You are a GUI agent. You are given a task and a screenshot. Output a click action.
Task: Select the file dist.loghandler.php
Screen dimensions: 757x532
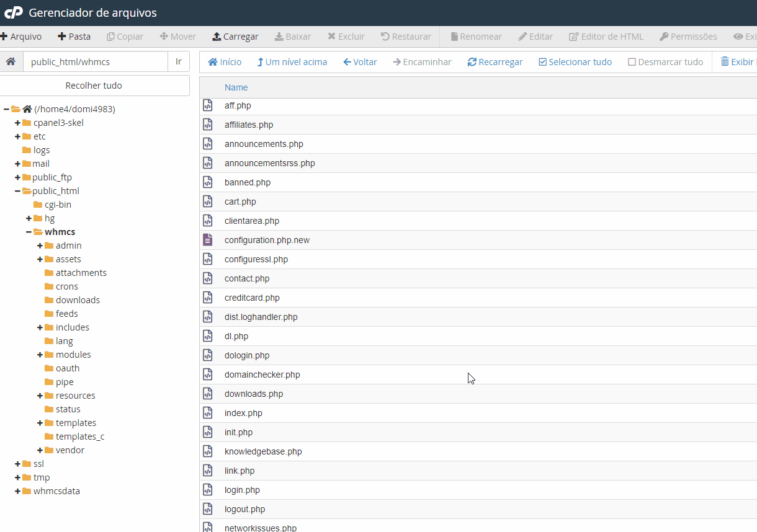click(x=261, y=317)
